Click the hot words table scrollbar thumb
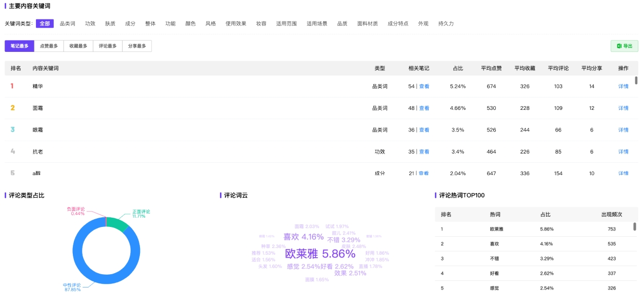 (634, 226)
